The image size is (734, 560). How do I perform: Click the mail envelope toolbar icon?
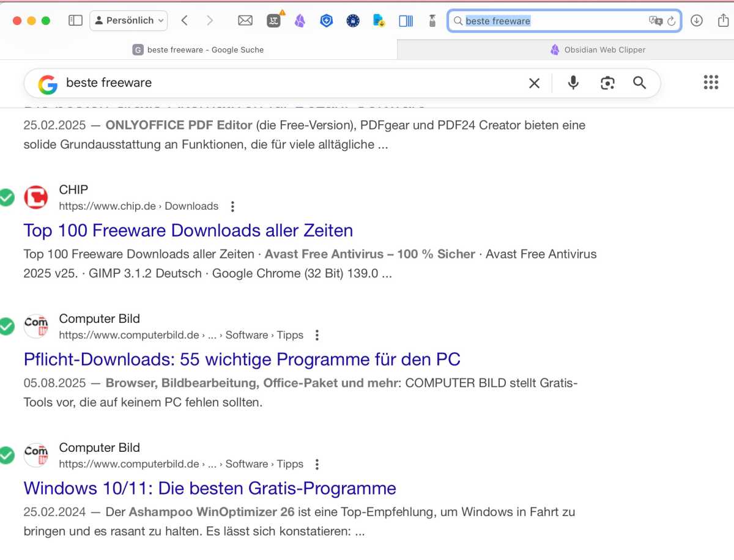pyautogui.click(x=245, y=21)
